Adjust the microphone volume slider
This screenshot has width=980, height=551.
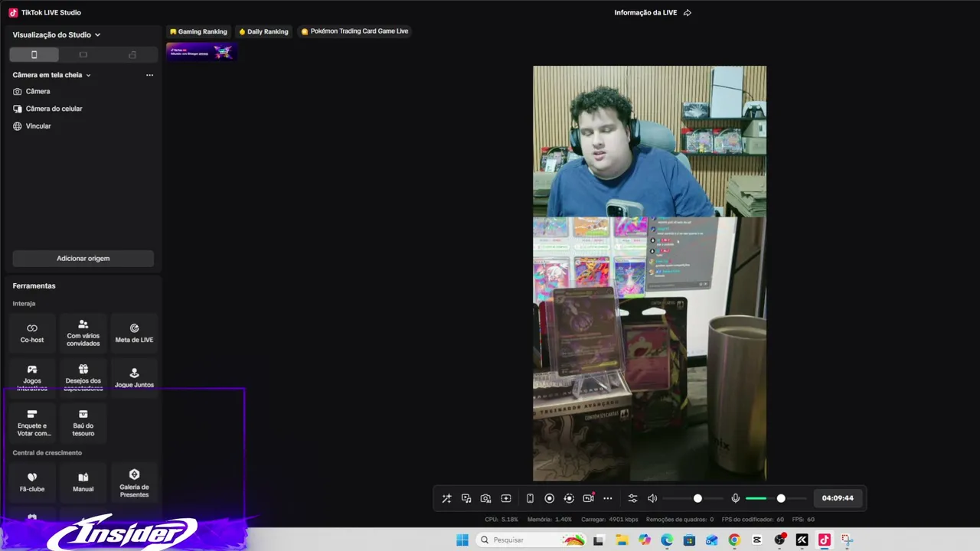pos(776,498)
